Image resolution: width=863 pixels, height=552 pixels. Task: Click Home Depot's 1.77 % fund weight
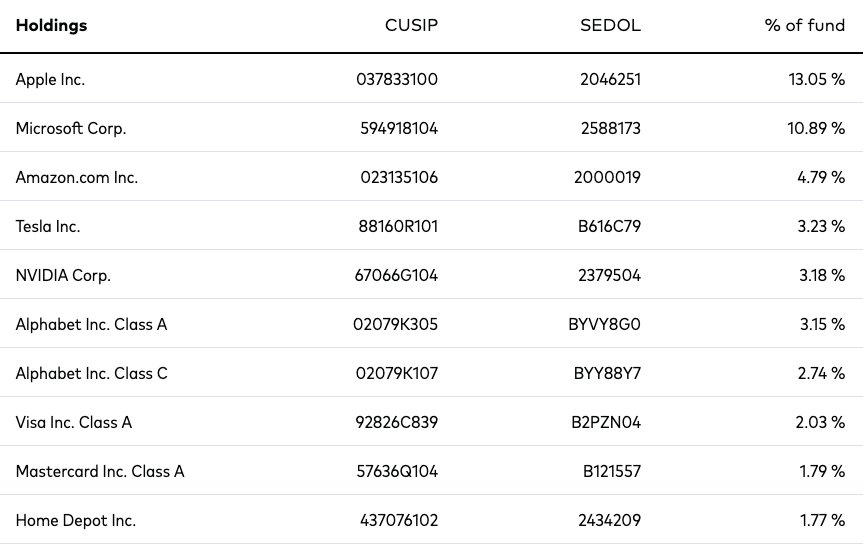(822, 520)
